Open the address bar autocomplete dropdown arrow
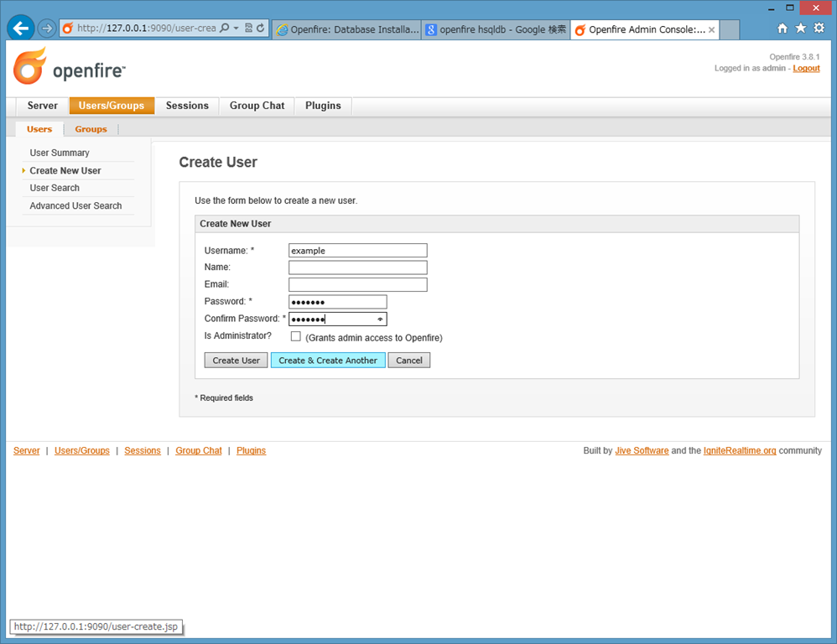Viewport: 837px width, 644px height. (x=236, y=28)
